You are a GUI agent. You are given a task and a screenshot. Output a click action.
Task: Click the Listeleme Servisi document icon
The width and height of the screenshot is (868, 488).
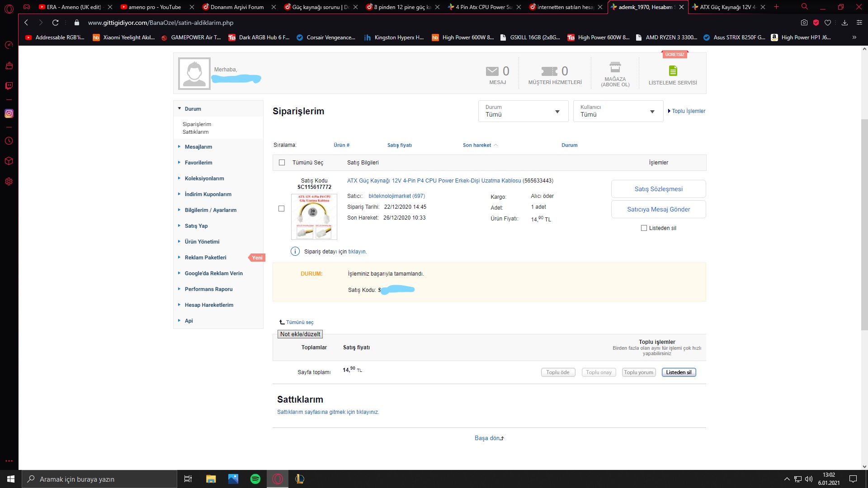(673, 71)
